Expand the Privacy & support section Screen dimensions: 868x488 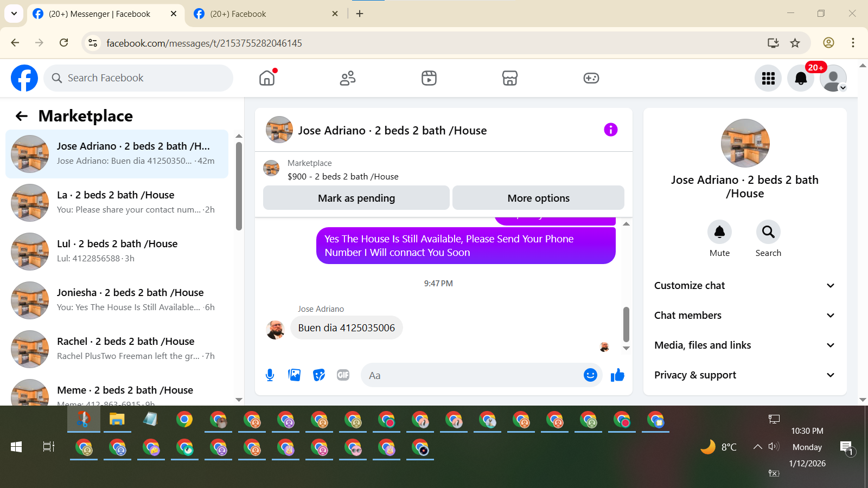[x=745, y=375]
